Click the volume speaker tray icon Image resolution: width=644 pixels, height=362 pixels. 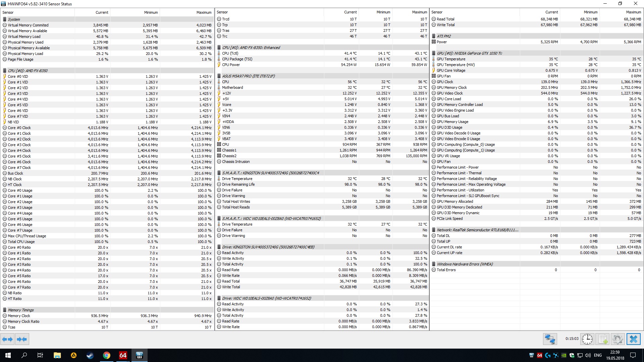tap(588, 355)
